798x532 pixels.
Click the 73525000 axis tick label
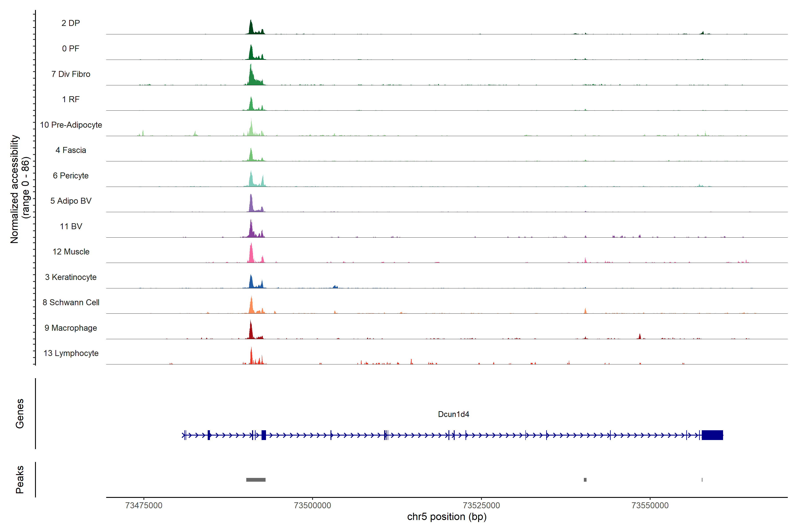coord(481,505)
